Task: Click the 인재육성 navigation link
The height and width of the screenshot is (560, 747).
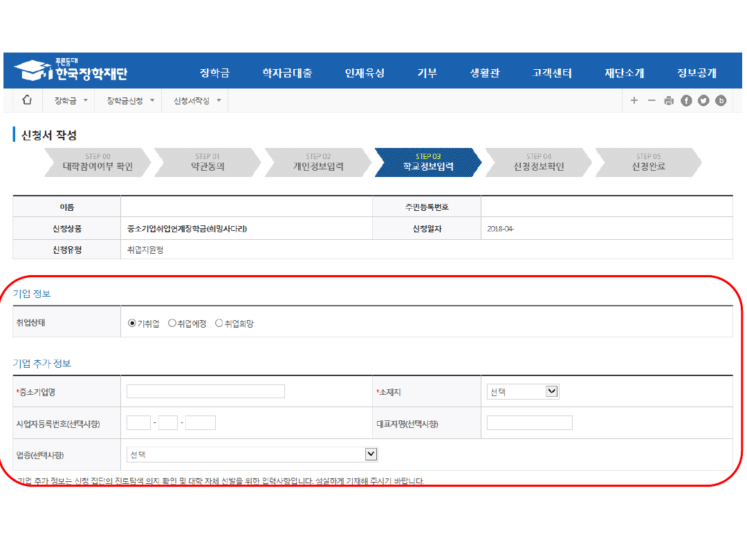Action: pos(365,73)
